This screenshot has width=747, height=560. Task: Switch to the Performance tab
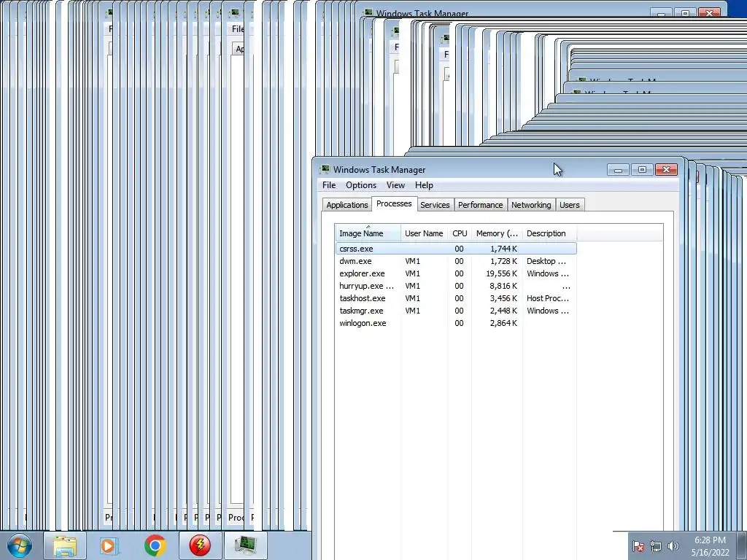[x=480, y=205]
